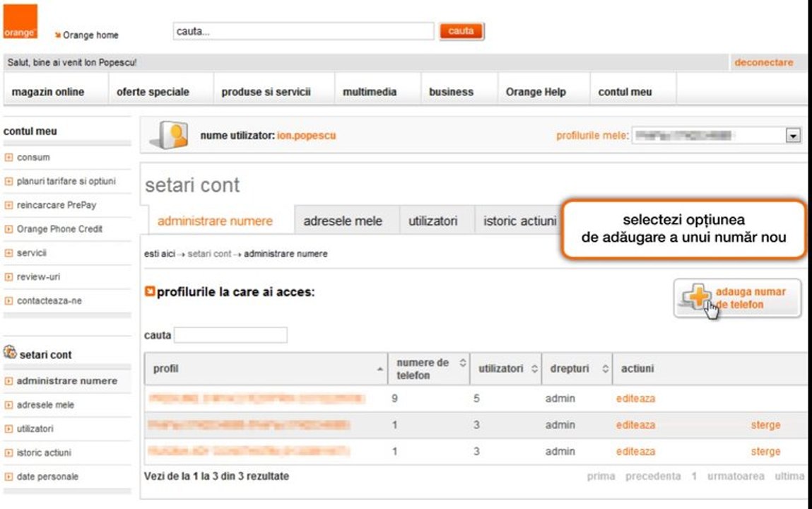Sort by numere de telefon column
This screenshot has width=812, height=509.
pos(429,369)
